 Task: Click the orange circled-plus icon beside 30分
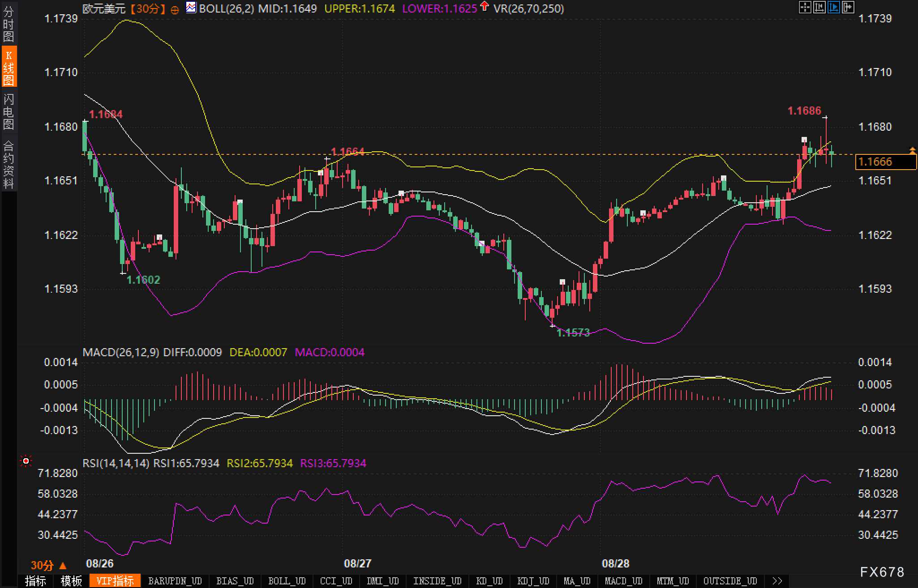click(x=175, y=10)
